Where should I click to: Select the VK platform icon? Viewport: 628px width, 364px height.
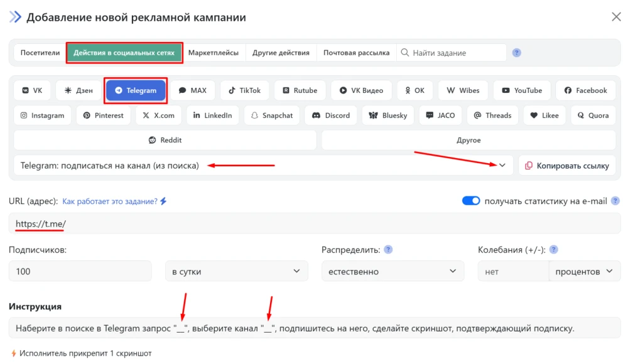(x=32, y=90)
